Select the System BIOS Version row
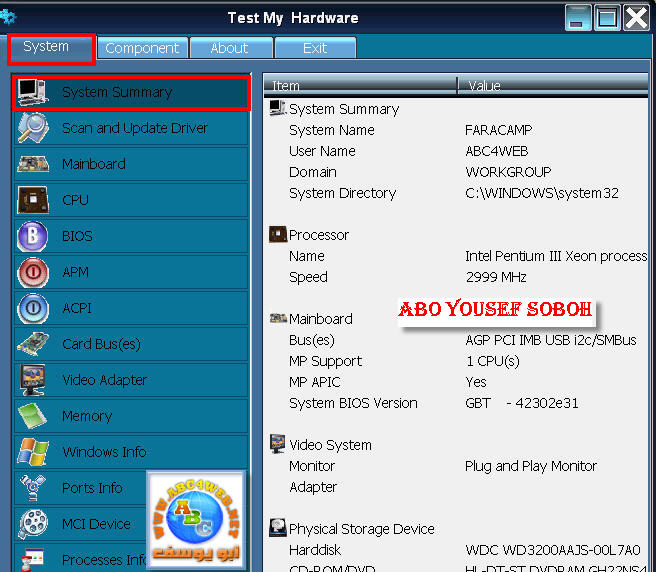 coord(456,403)
